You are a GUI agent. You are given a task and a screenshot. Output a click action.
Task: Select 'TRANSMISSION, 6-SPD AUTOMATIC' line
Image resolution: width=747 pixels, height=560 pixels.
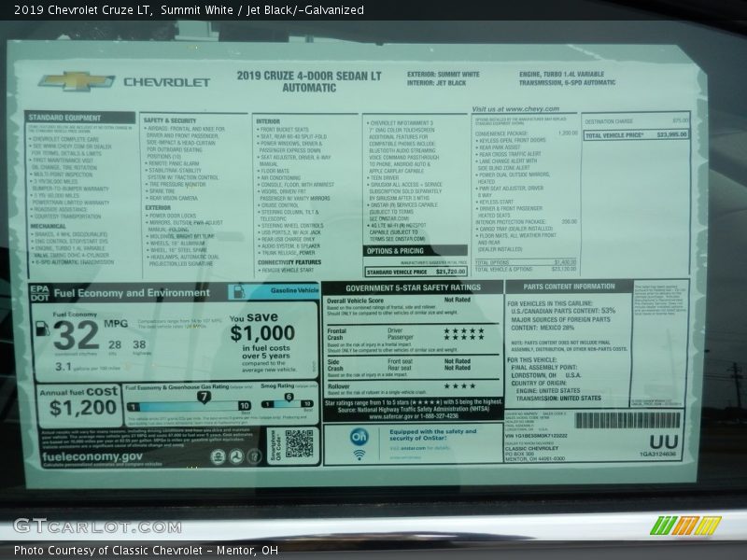tap(567, 83)
